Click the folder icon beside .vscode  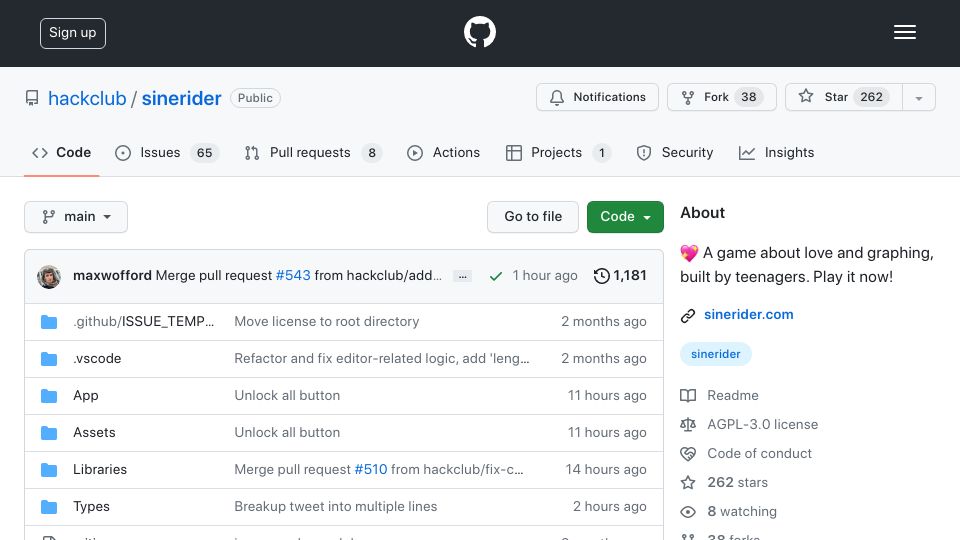pos(49,359)
